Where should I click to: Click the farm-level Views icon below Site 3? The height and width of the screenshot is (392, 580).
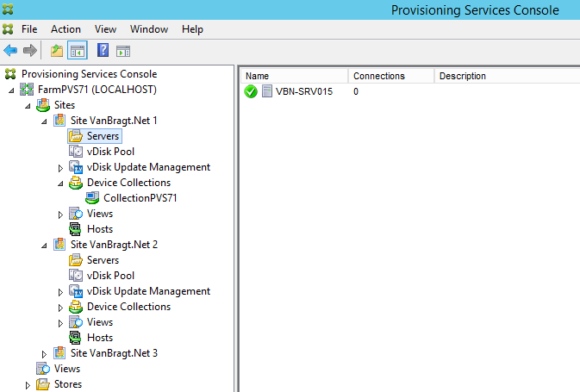43,369
